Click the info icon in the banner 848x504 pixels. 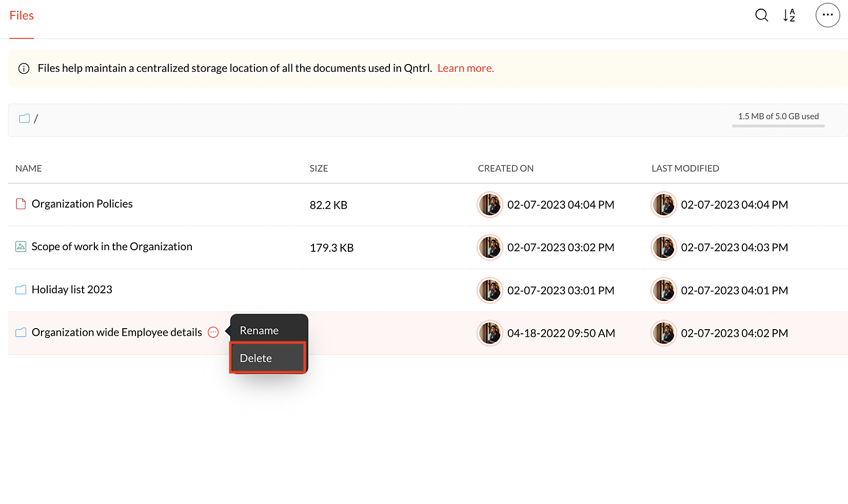click(24, 69)
